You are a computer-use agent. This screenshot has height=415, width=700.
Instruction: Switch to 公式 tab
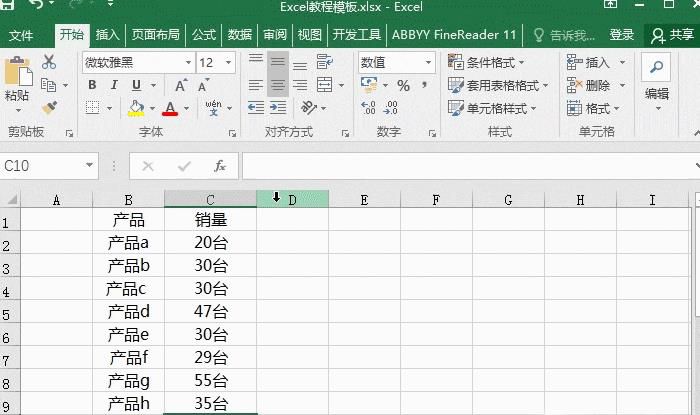(x=204, y=35)
